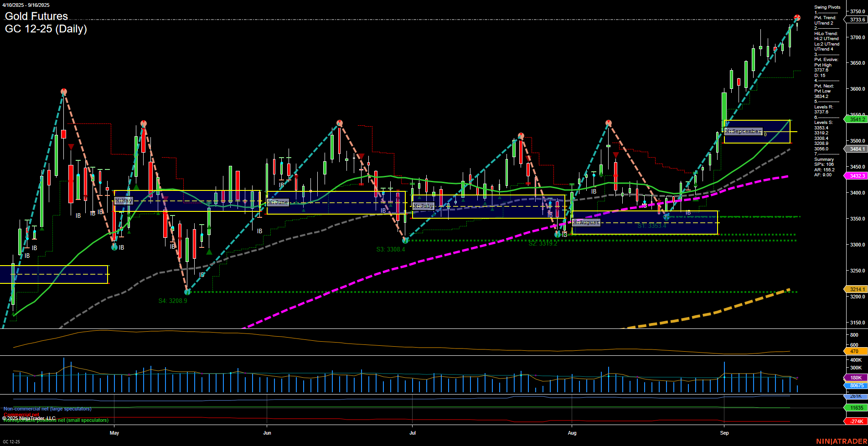Toggle the Nonreportable positions net series
The image size is (868, 446).
[x=55, y=420]
